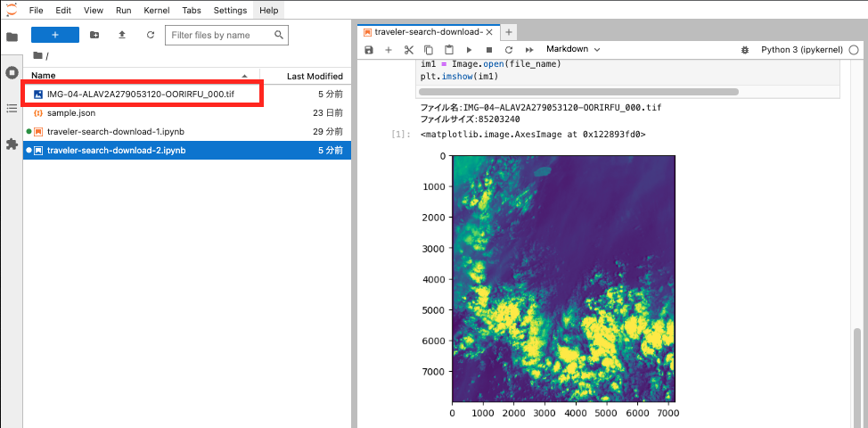Sort files by Name column header

coord(141,76)
